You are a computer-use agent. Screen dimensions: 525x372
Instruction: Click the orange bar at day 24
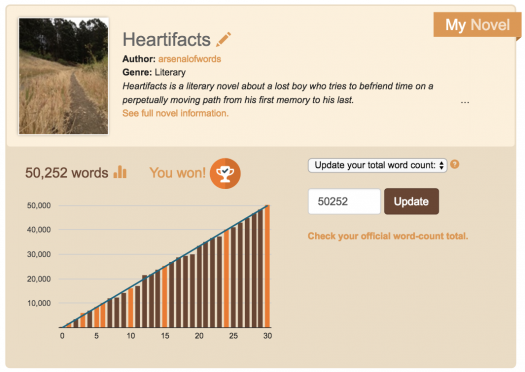[x=226, y=279]
